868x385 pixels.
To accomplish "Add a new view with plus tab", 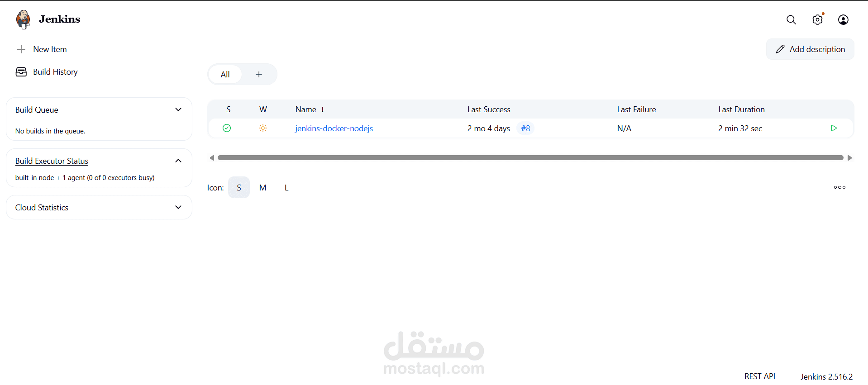I will point(259,74).
